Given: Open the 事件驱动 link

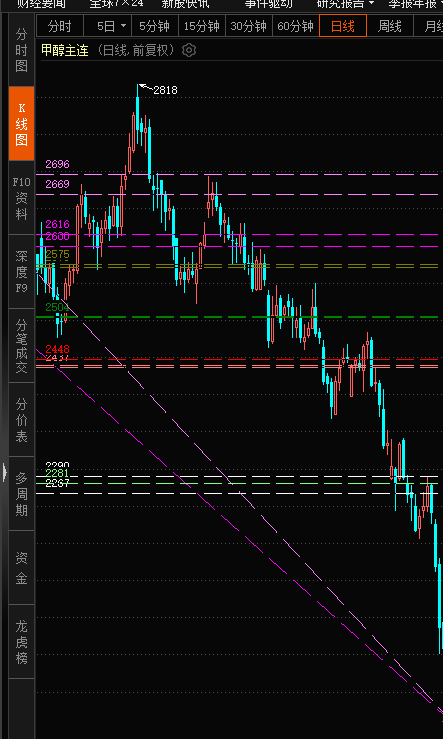Looking at the screenshot, I should pyautogui.click(x=268, y=4).
